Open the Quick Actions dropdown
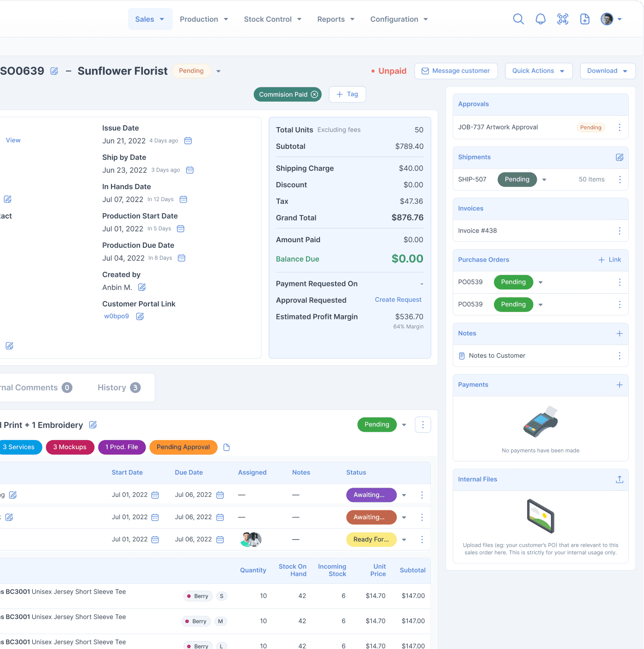 coord(539,71)
